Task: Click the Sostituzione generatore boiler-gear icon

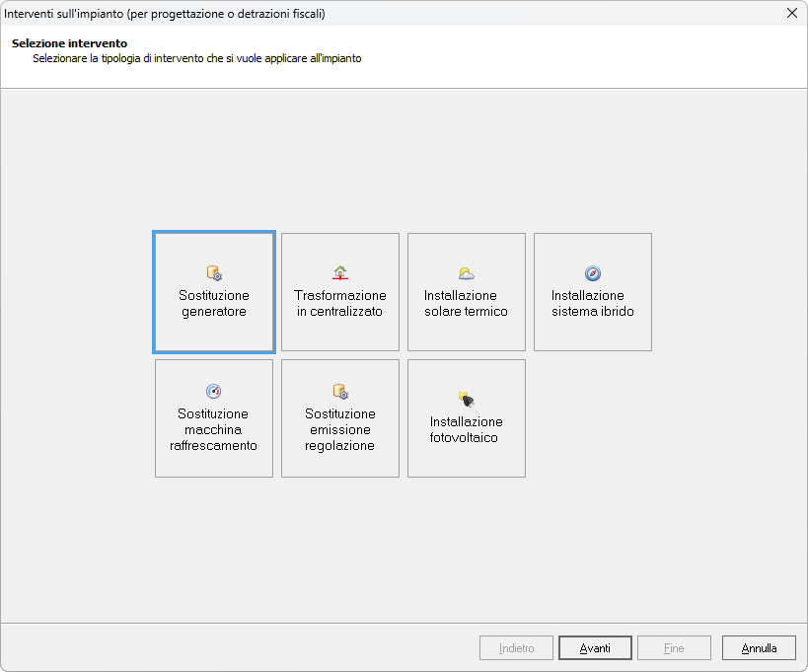Action: point(214,273)
